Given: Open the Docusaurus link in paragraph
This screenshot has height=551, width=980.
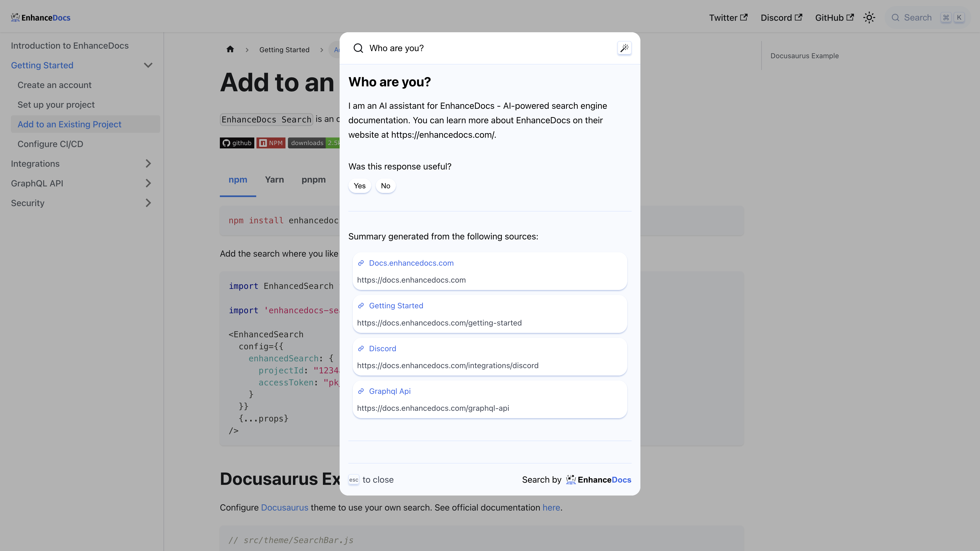Looking at the screenshot, I should pyautogui.click(x=284, y=508).
